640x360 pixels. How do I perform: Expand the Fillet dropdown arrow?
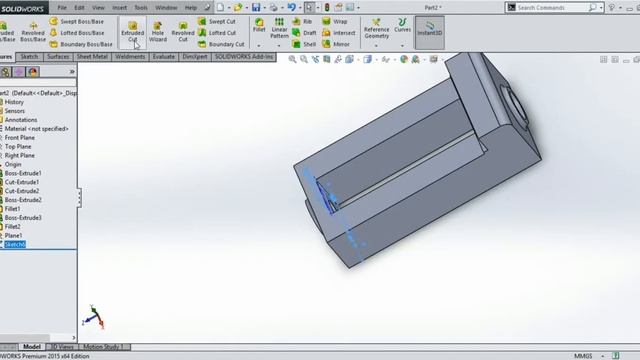click(259, 46)
